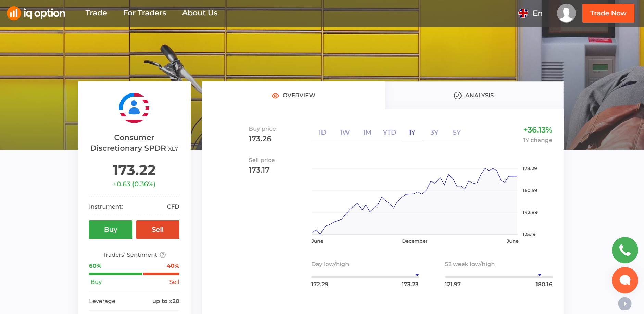The height and width of the screenshot is (314, 644).
Task: Click the price line chart area
Action: click(x=414, y=201)
